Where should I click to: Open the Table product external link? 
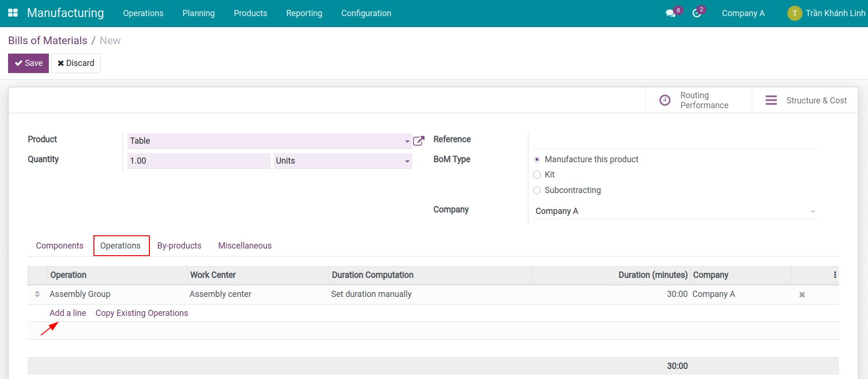pos(419,140)
